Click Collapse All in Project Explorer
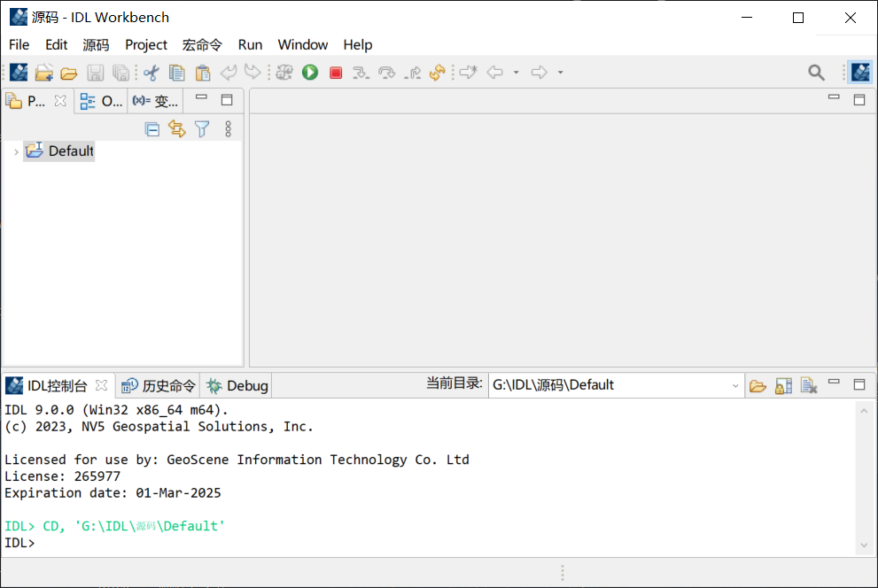The image size is (878, 588). (x=152, y=129)
